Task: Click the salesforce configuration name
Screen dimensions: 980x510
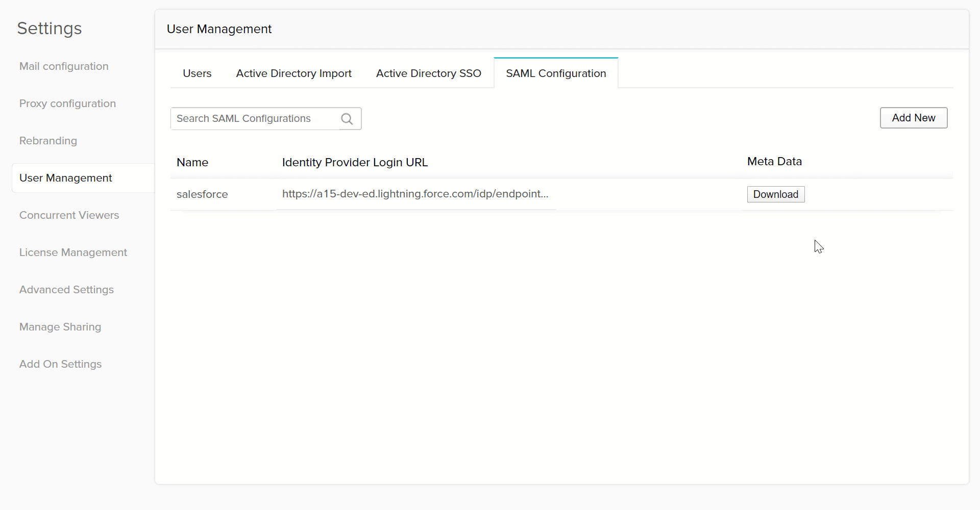Action: click(x=202, y=194)
